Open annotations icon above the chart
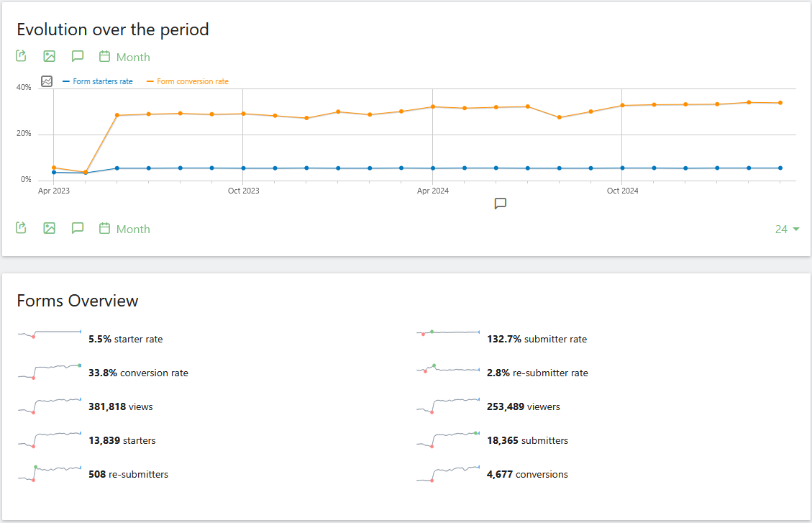812x523 pixels. click(x=78, y=56)
